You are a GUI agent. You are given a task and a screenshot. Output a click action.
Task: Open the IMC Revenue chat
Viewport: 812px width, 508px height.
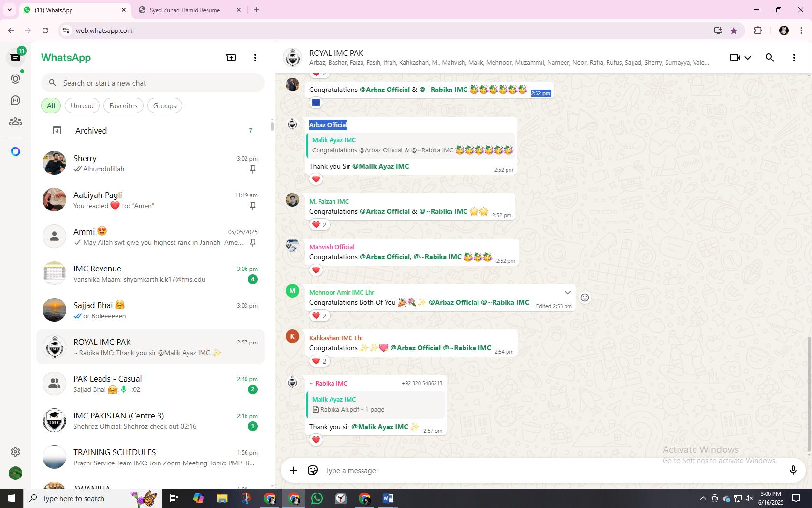pyautogui.click(x=151, y=273)
